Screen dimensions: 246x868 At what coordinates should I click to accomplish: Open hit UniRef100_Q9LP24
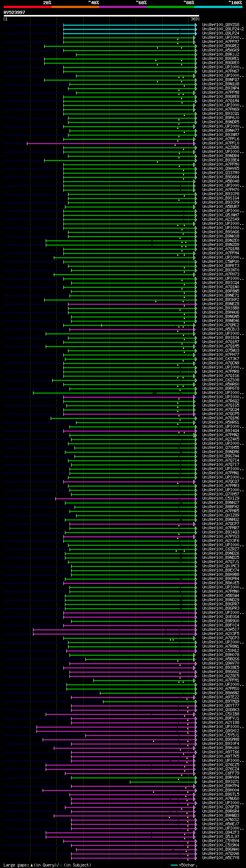(x=221, y=33)
